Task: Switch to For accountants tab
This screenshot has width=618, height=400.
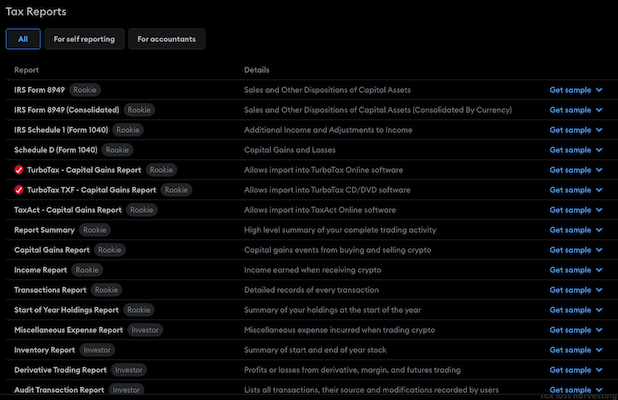Action: pos(166,39)
